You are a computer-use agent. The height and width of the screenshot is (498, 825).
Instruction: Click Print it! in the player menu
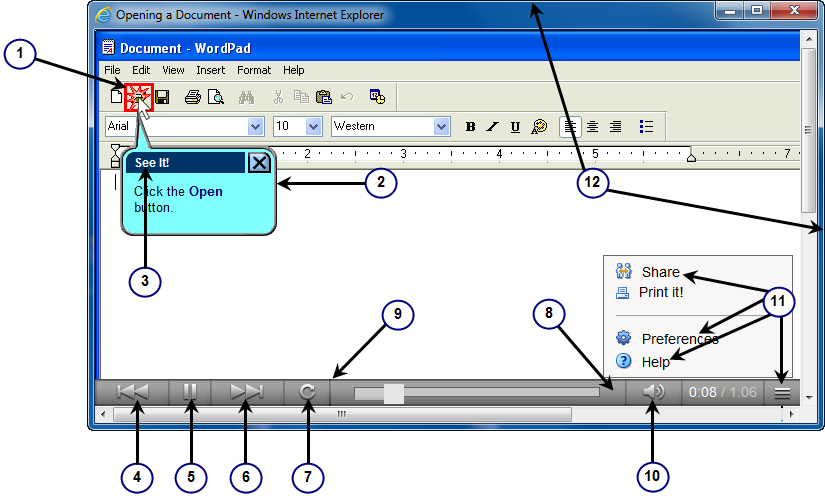(661, 292)
